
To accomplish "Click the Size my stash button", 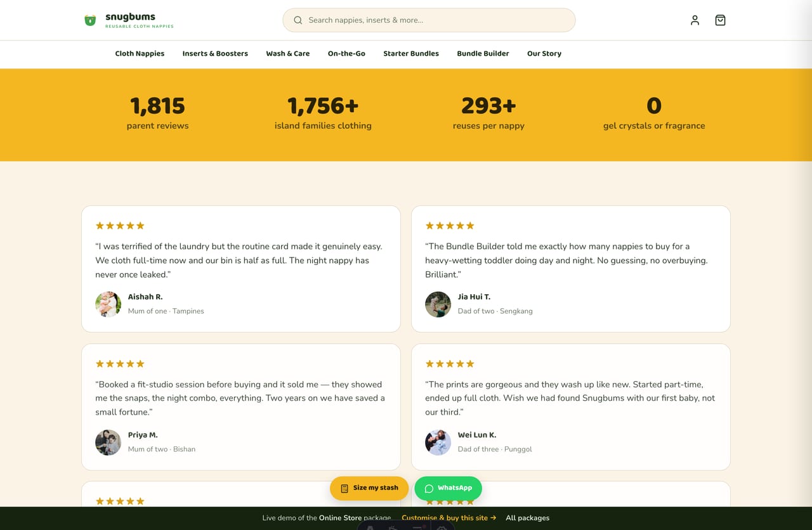I will tap(369, 488).
